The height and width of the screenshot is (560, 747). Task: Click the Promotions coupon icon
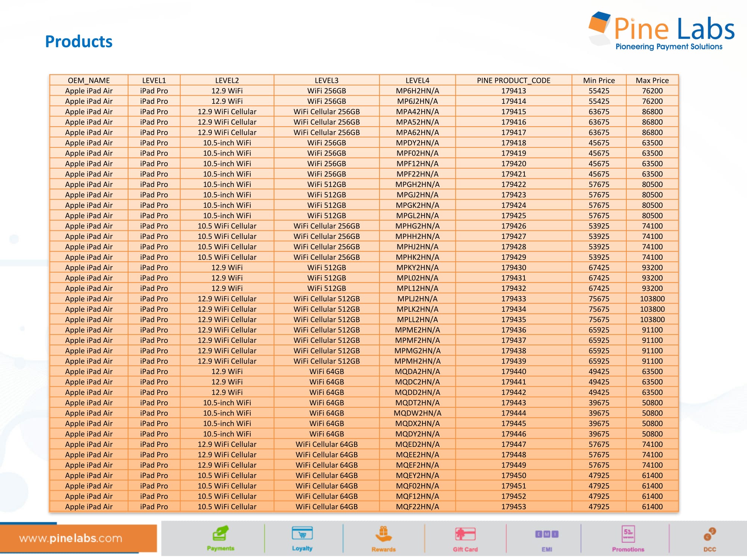point(628,534)
